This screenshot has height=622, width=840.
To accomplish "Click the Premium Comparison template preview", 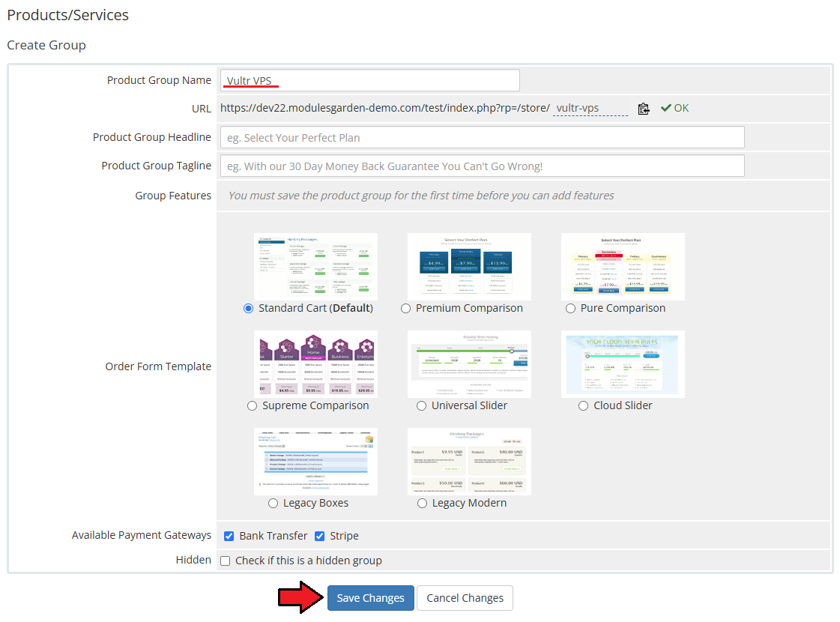I will pyautogui.click(x=469, y=267).
